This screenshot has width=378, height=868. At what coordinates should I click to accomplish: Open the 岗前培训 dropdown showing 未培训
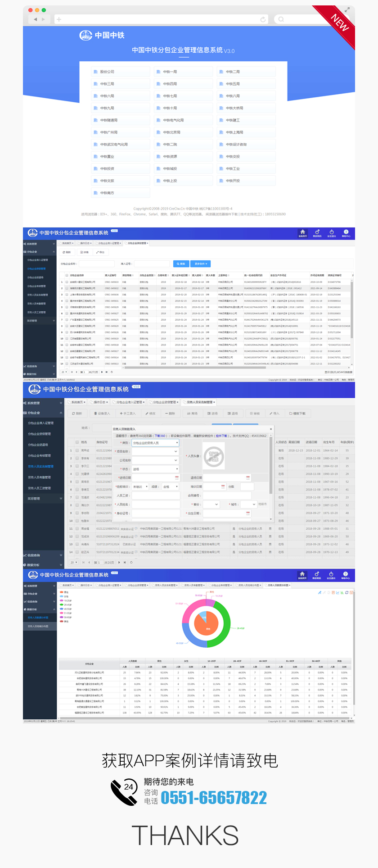point(140,486)
